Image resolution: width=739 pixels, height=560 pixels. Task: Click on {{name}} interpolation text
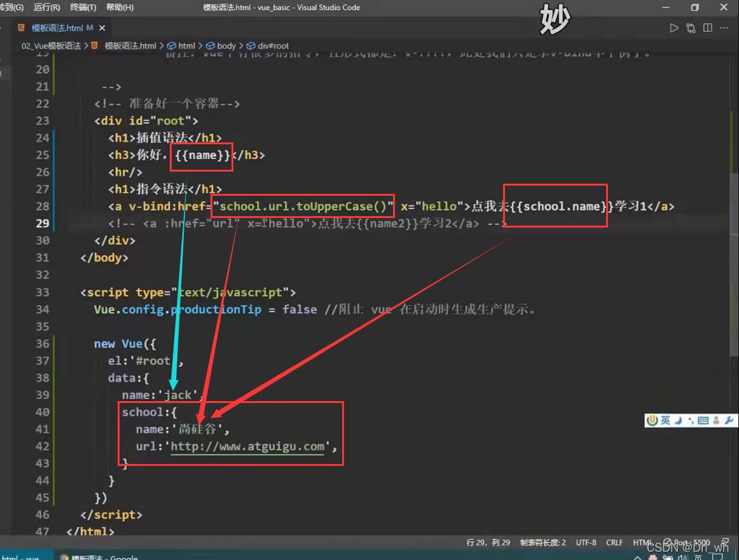(x=202, y=155)
